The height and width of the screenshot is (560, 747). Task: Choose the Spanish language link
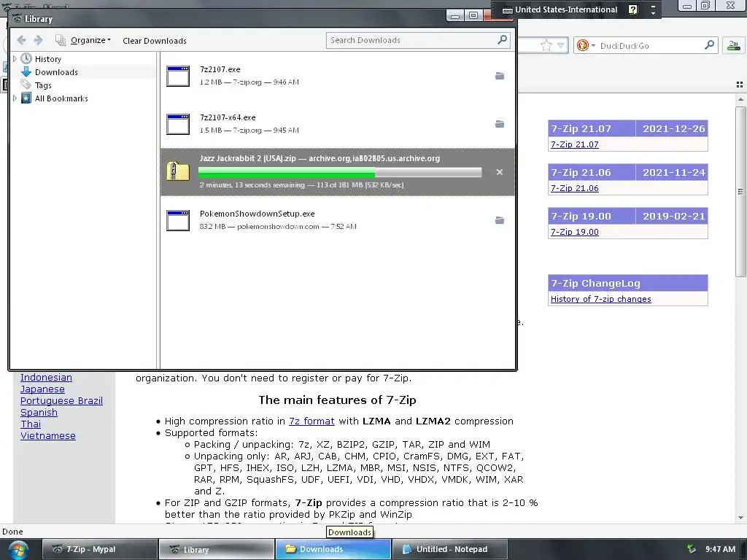pyautogui.click(x=39, y=413)
